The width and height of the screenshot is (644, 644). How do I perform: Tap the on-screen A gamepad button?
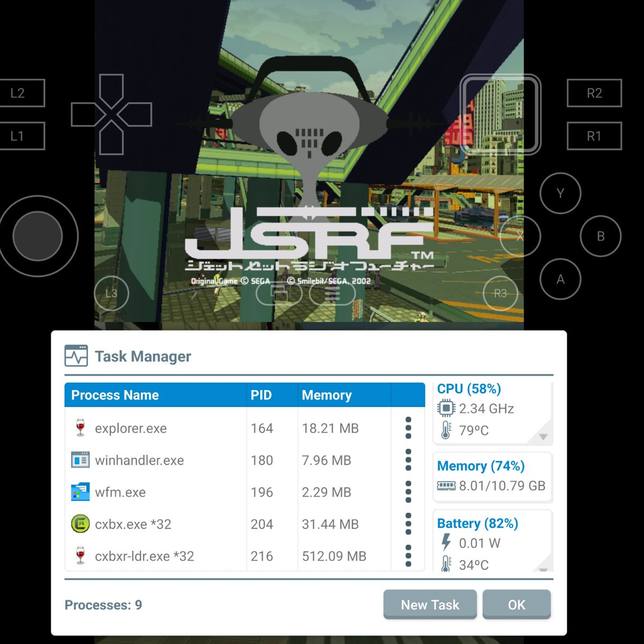560,280
